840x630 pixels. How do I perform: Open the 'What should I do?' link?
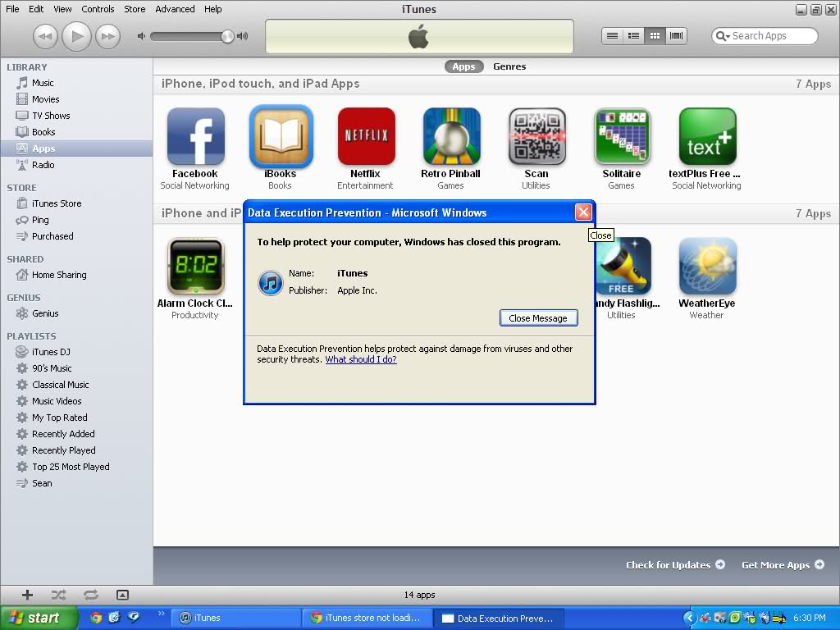tap(361, 359)
